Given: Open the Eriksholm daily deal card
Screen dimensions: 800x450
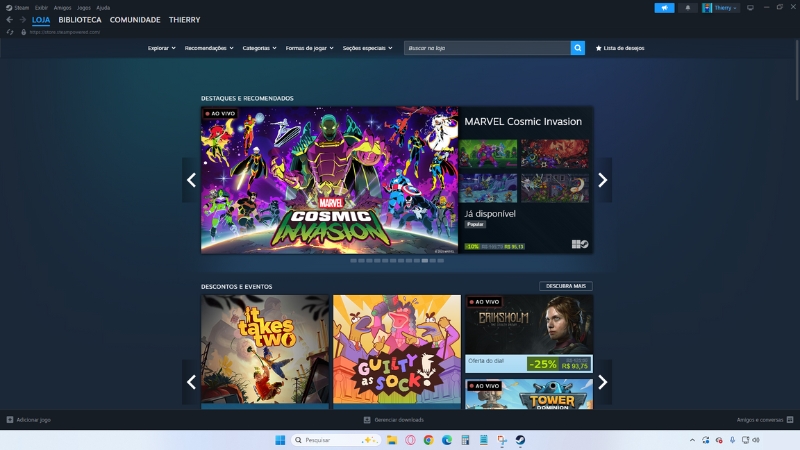Looking at the screenshot, I should [x=529, y=334].
